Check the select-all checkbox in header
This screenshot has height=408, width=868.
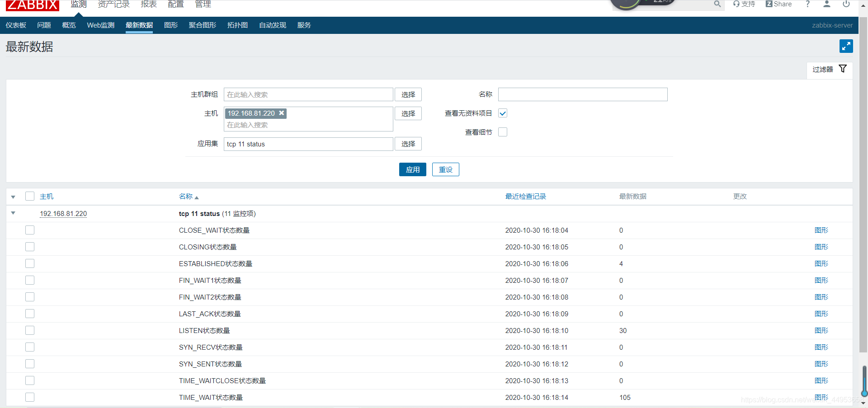[x=30, y=196]
